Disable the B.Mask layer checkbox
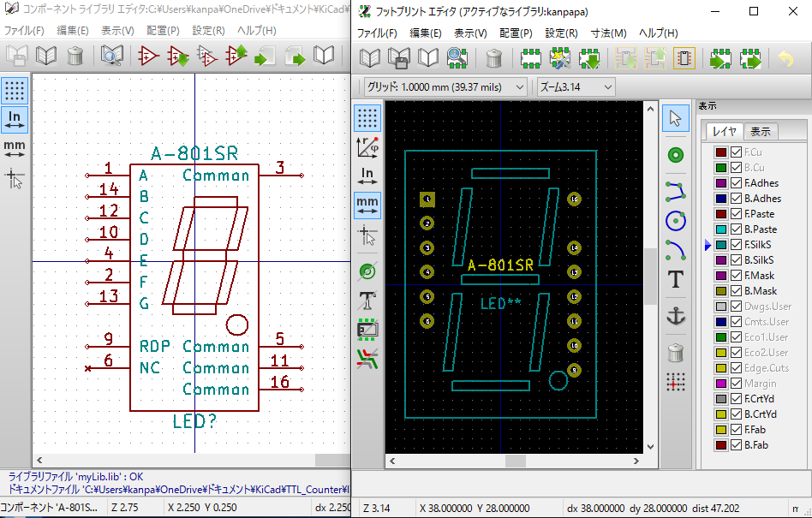Viewport: 812px width, 518px height. click(x=735, y=290)
